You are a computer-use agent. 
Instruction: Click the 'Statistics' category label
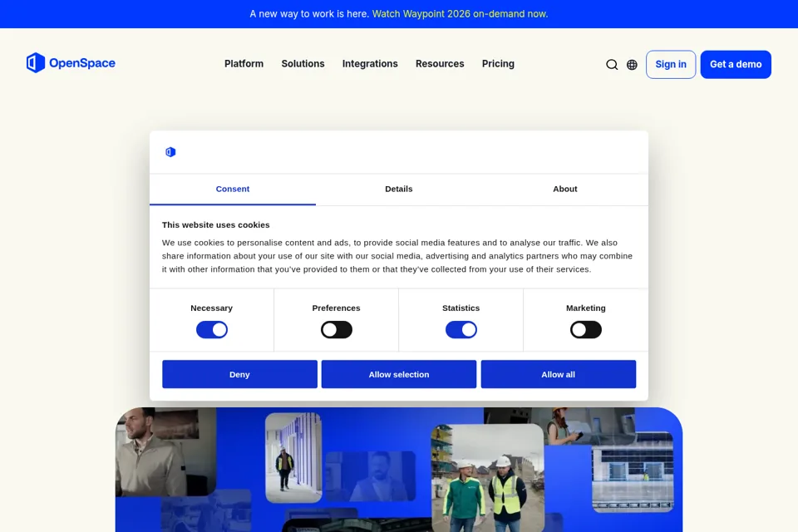461,308
